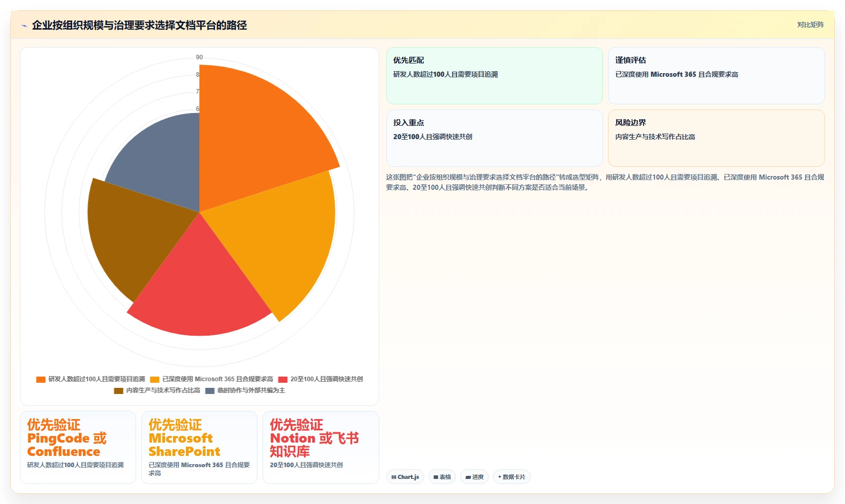Click text 内容生产与技术写作占比高 in 风险边界 card
This screenshot has width=845, height=504.
click(x=655, y=137)
